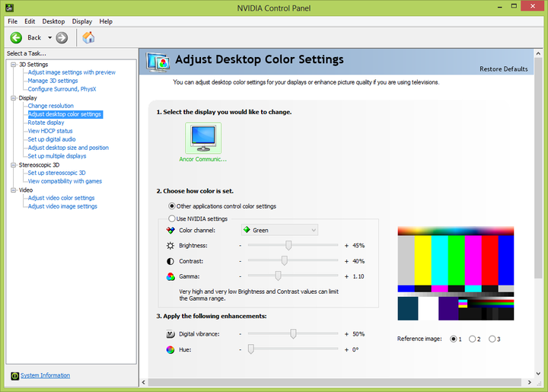Open the File menu
Screen dimensions: 548x392
tap(13, 21)
